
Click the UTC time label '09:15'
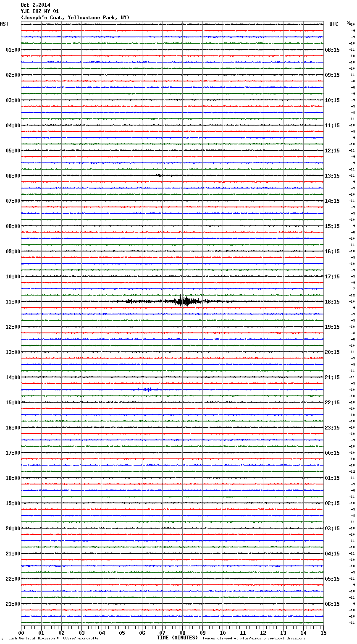click(332, 75)
